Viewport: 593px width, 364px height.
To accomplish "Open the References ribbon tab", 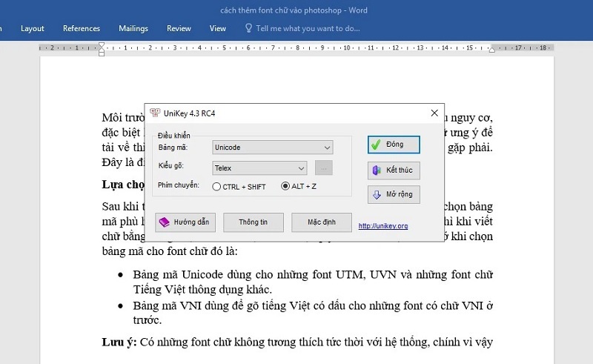I will pyautogui.click(x=82, y=28).
